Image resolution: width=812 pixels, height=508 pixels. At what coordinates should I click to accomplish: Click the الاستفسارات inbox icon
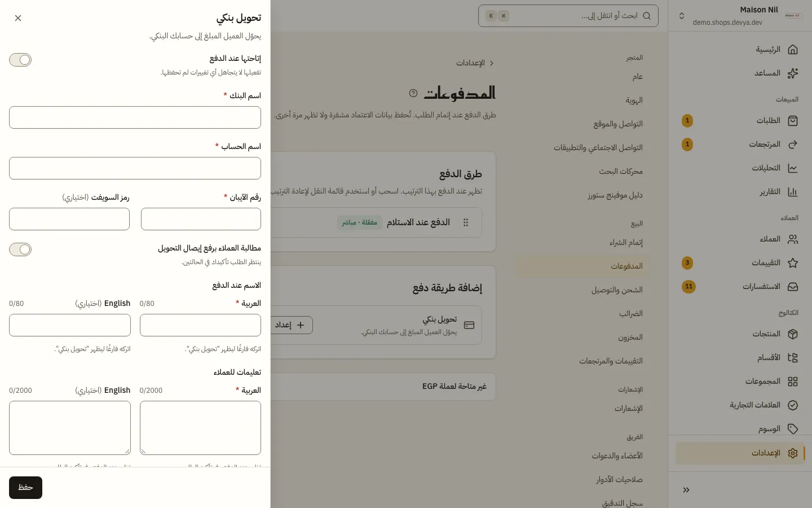(793, 287)
